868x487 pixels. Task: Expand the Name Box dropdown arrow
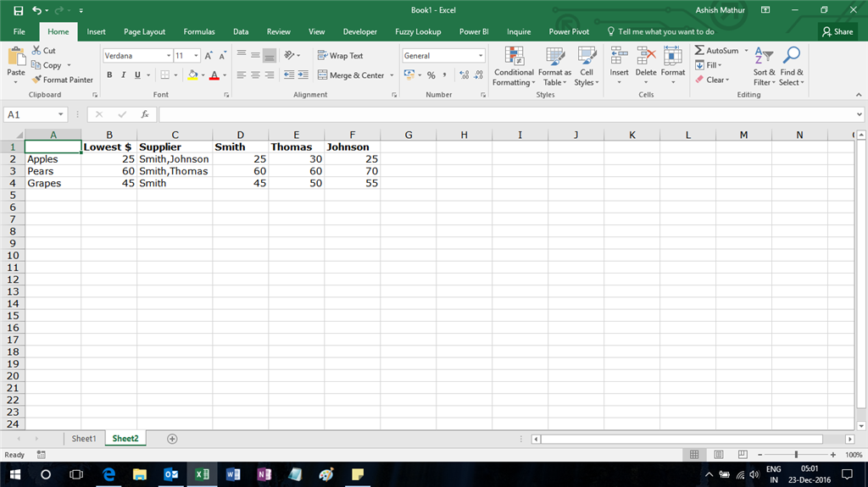(x=60, y=114)
